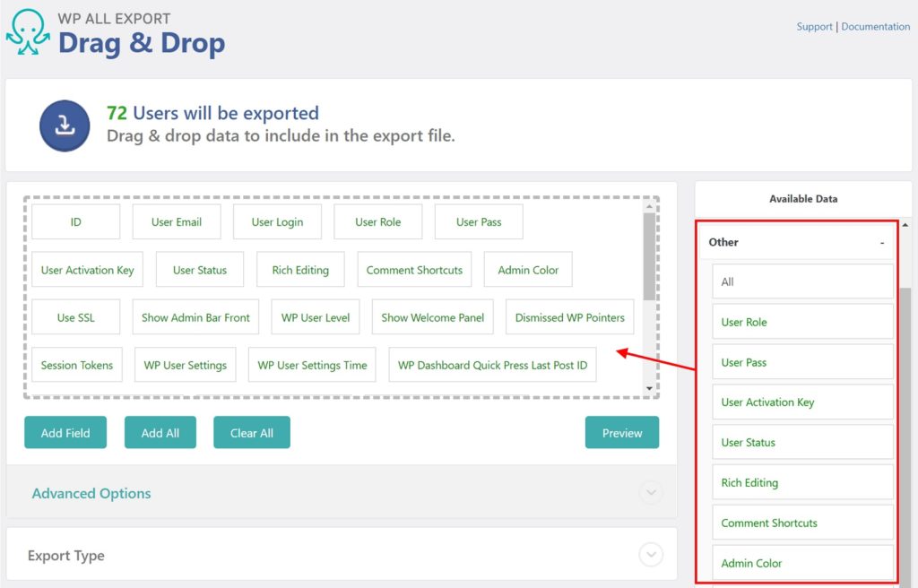Click the ID field chip

pos(75,221)
